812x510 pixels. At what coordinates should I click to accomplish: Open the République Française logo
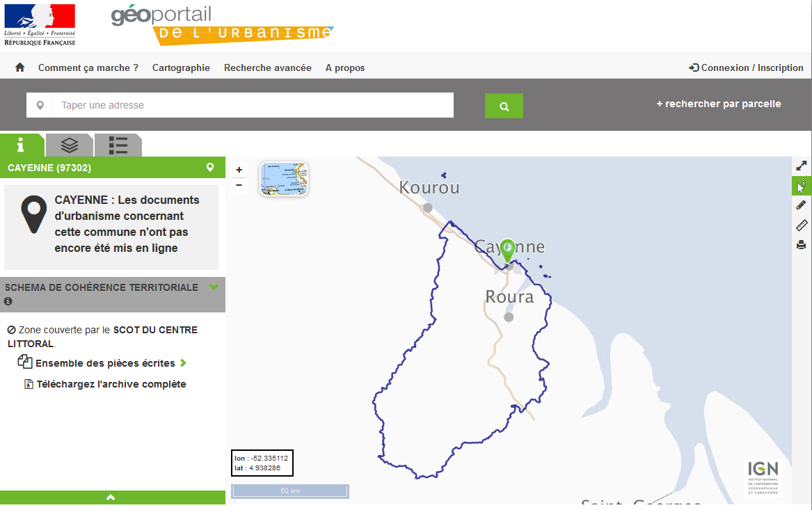40,25
